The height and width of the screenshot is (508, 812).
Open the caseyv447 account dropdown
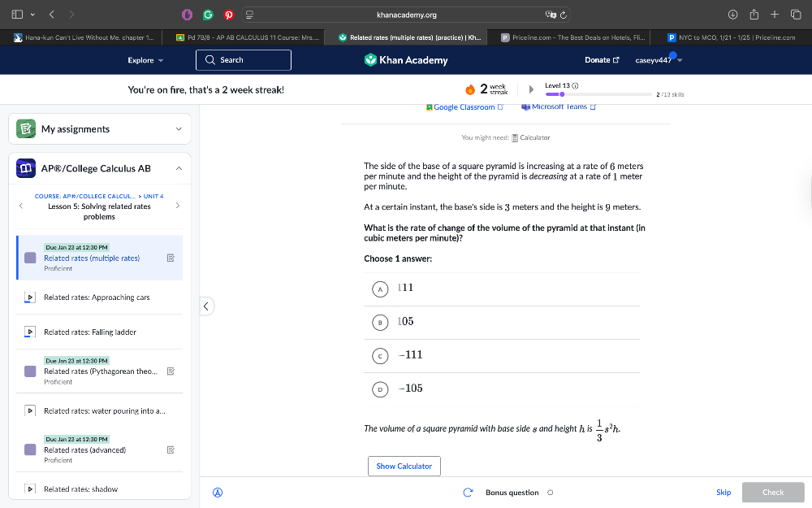click(658, 59)
